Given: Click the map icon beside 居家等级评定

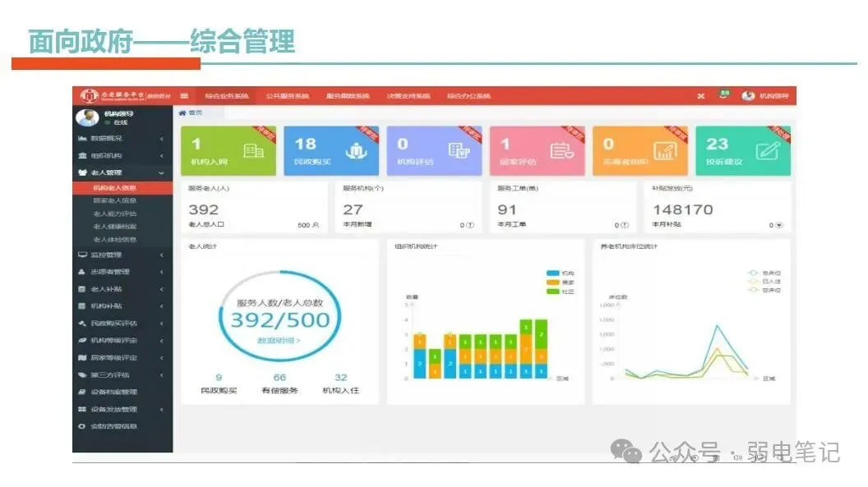Looking at the screenshot, I should 82,357.
